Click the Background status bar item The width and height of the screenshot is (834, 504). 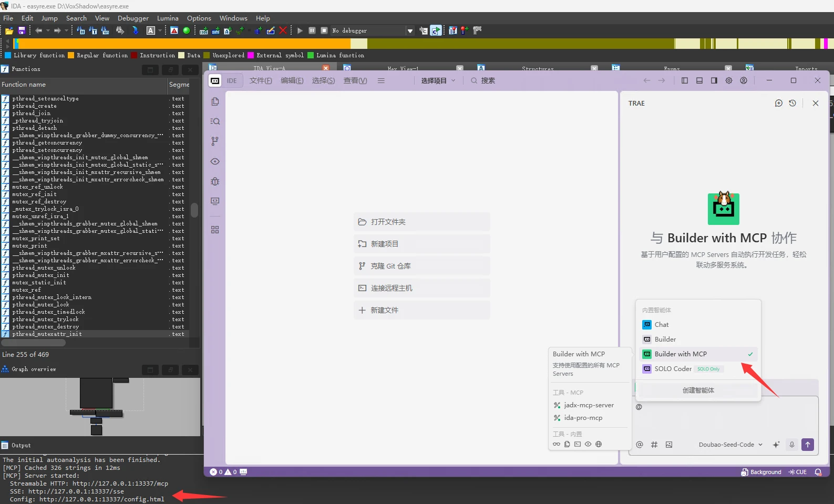click(x=761, y=472)
